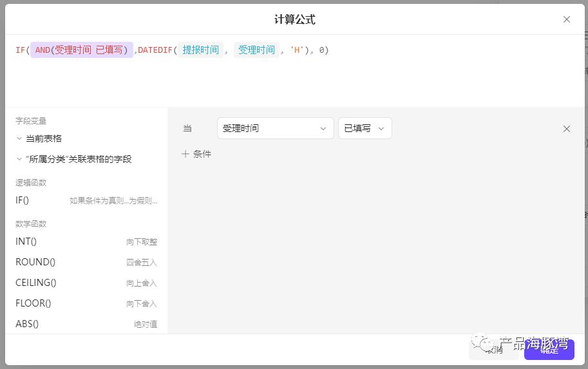Insert the ABS() function
588x369 pixels.
coord(86,324)
